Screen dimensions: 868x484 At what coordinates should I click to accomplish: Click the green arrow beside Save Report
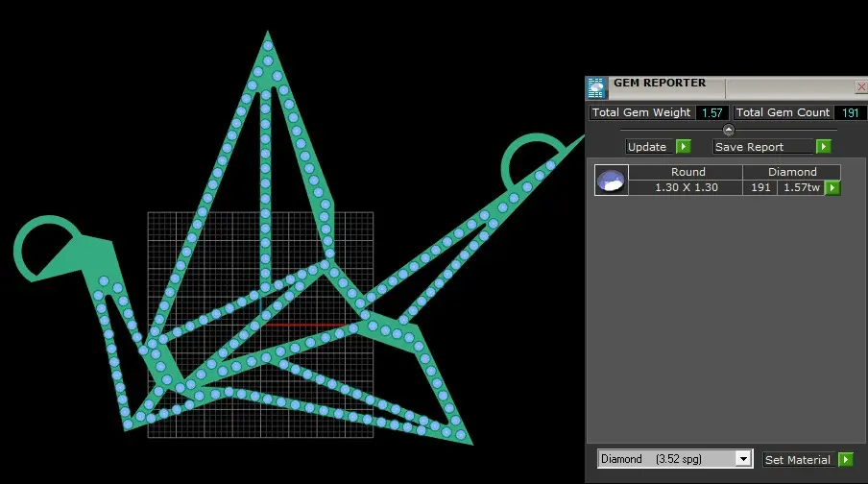tap(824, 146)
